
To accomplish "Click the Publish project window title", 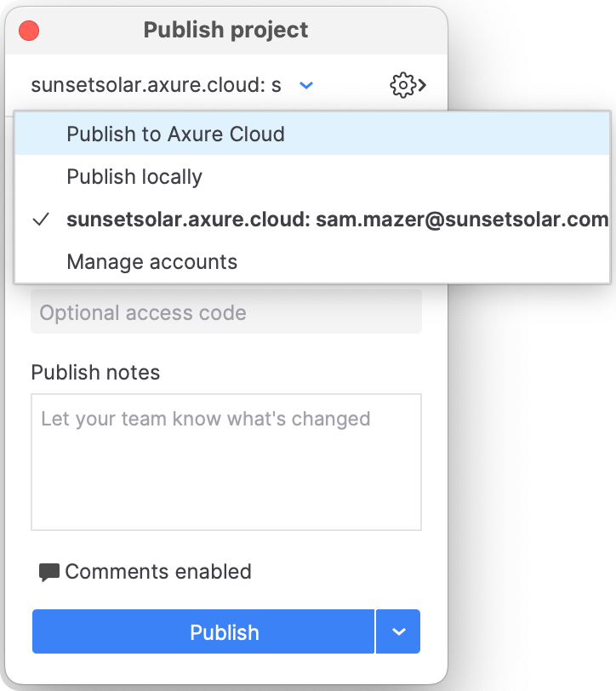I will tap(225, 31).
